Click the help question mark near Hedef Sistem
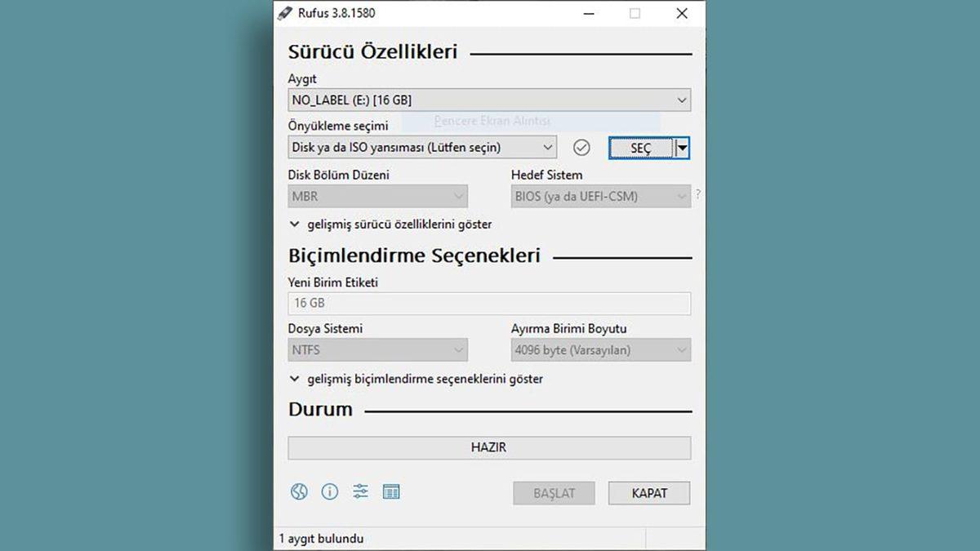The width and height of the screenshot is (980, 551). [x=700, y=196]
